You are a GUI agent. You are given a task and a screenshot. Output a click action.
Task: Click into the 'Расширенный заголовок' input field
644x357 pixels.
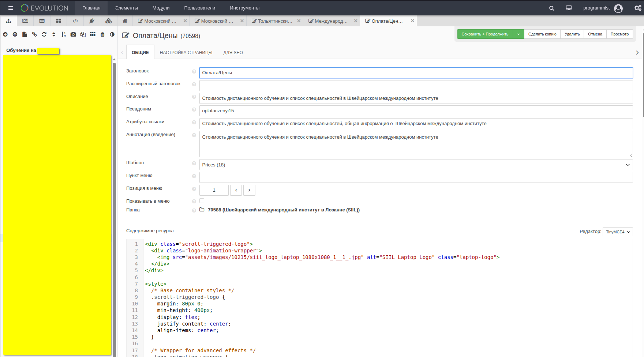pos(416,86)
